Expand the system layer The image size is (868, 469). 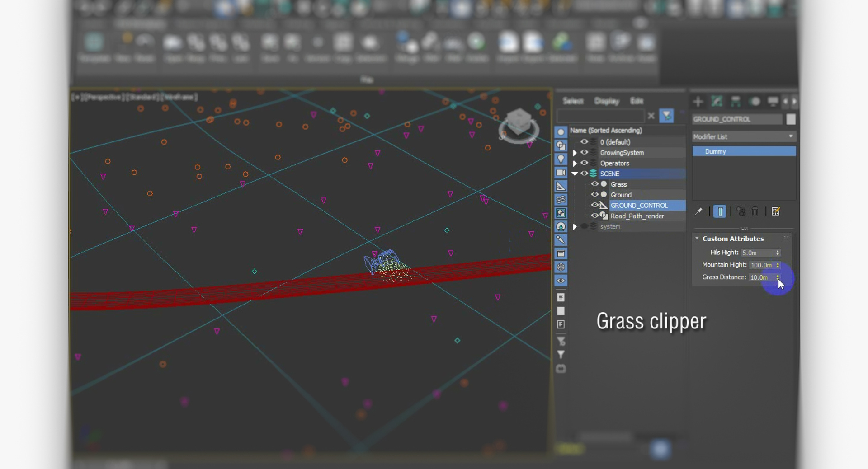(x=575, y=227)
